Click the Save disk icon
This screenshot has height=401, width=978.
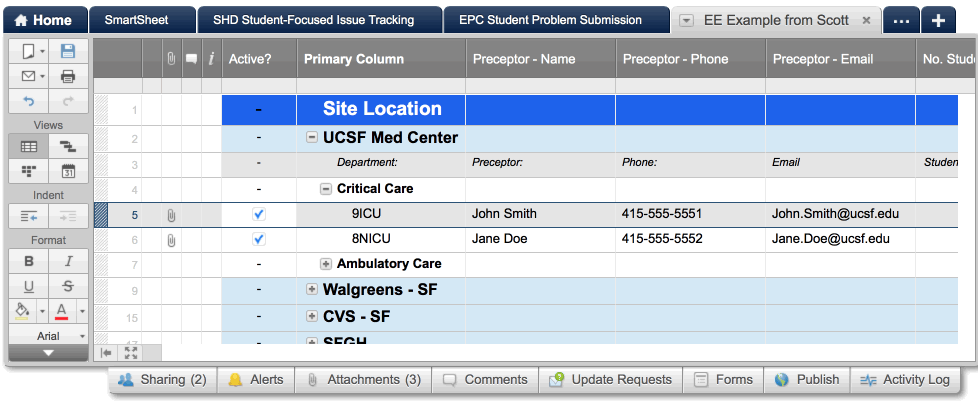[x=68, y=51]
